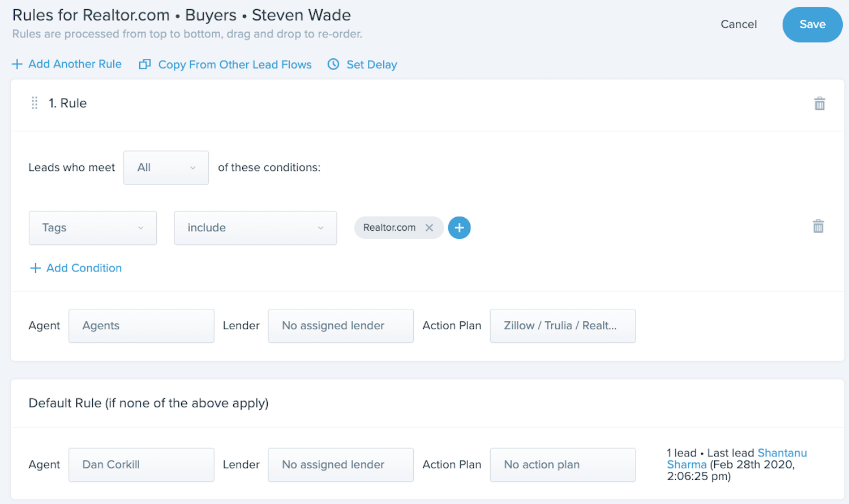Click the copy icon for Copy From Other Lead Flows
This screenshot has width=849, height=504.
pos(145,64)
